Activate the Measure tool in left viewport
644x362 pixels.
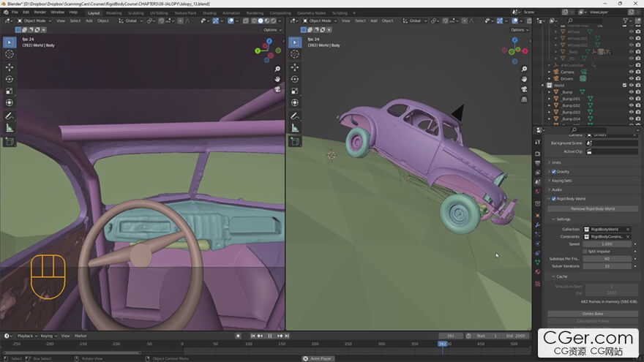tap(10, 128)
